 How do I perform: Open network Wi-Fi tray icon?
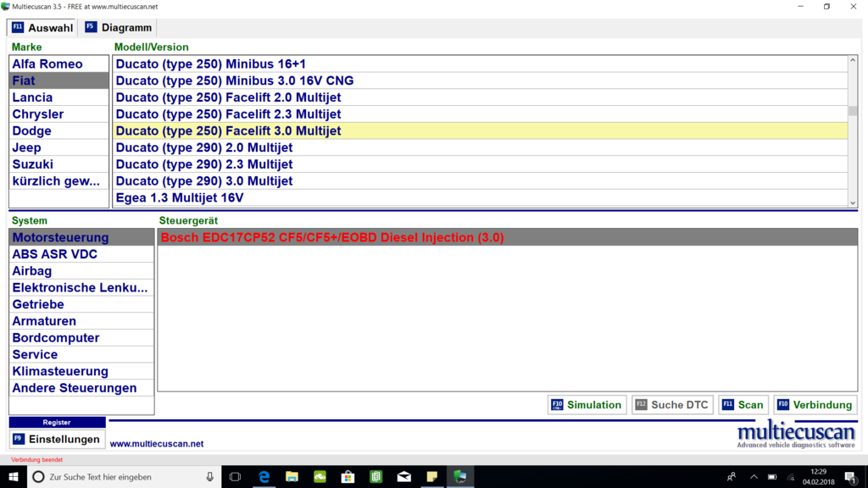[791, 476]
